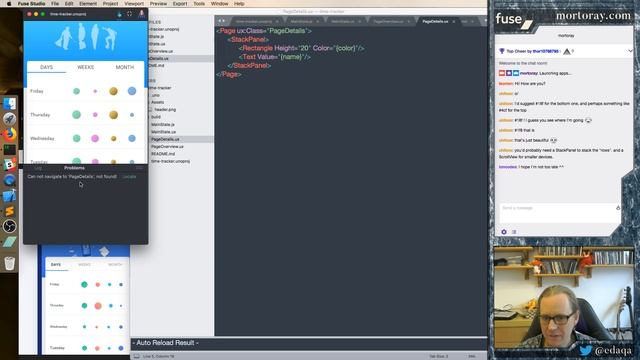The width and height of the screenshot is (640, 360).
Task: Select the WEEKS tab in top preview
Action: pos(86,67)
